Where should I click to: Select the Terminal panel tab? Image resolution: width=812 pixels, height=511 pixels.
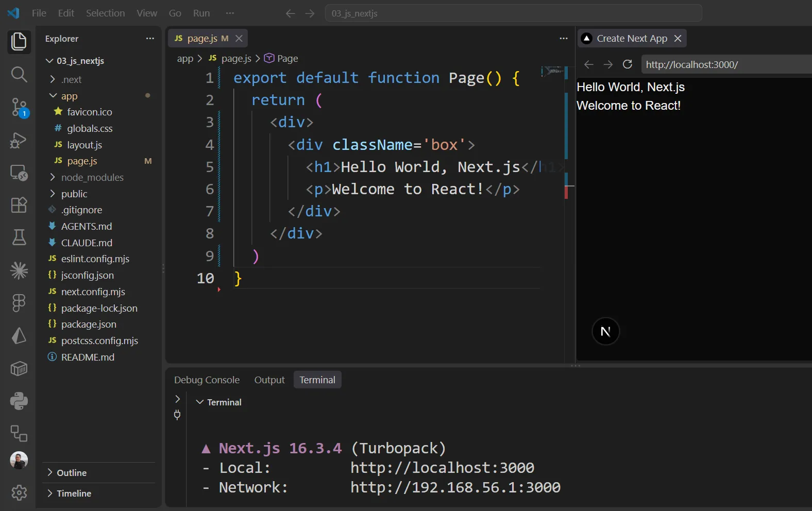(317, 380)
